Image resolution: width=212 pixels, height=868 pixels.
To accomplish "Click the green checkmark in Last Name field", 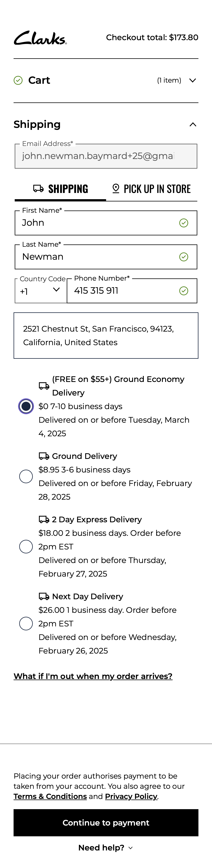I will point(184,257).
